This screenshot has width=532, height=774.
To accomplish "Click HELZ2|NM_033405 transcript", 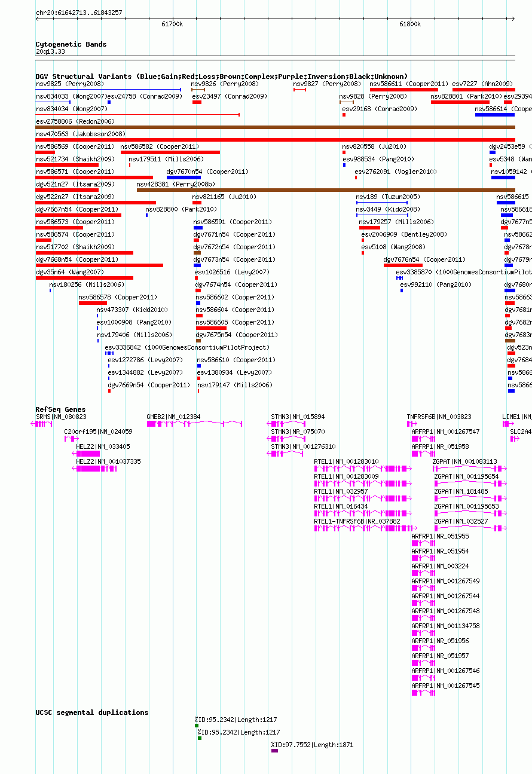I will 85,454.
